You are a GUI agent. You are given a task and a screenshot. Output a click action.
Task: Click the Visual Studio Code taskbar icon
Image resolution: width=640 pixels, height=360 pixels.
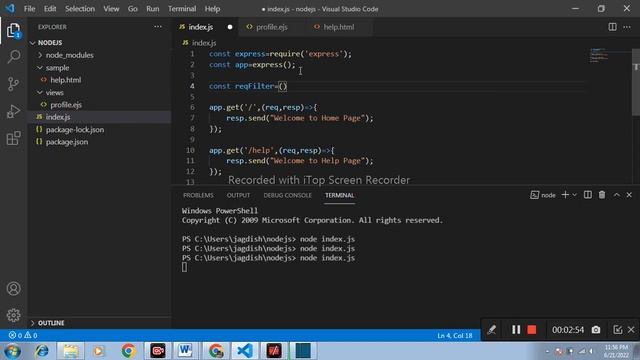(244, 351)
